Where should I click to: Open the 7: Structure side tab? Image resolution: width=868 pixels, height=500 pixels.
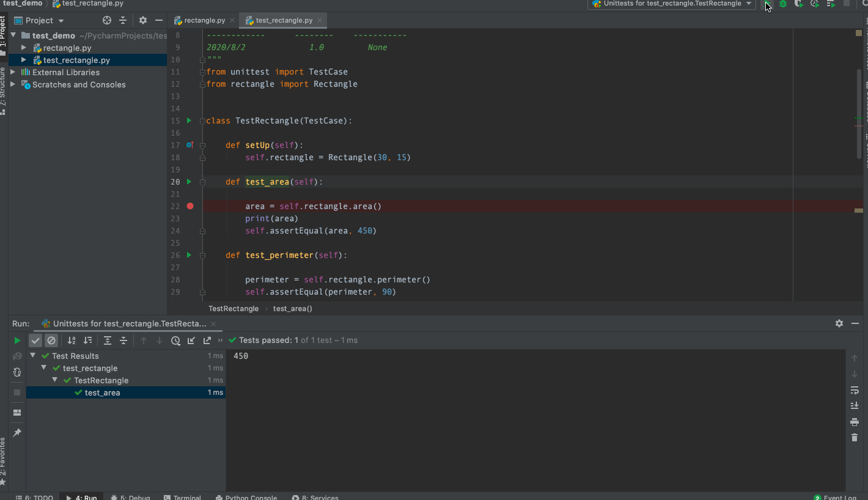[x=4, y=90]
